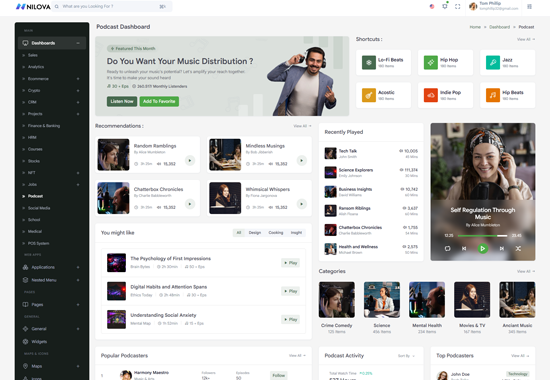Click the Indie Pop shortcut icon

click(431, 95)
